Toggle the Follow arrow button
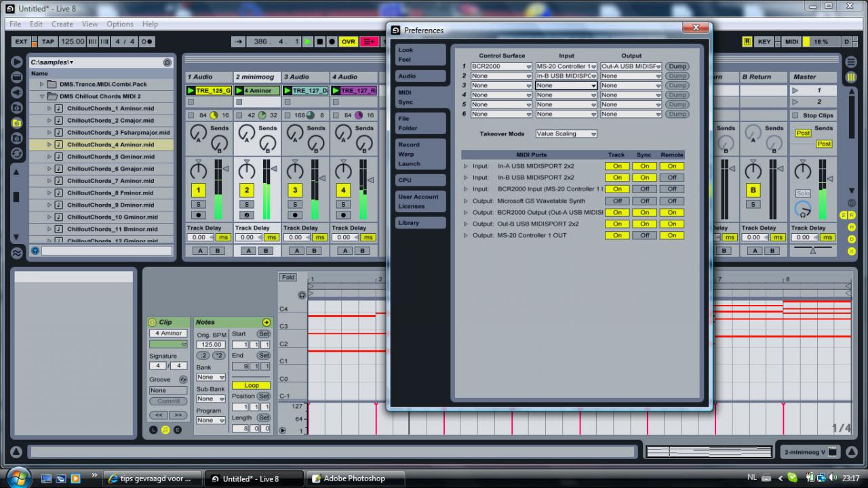 pyautogui.click(x=238, y=41)
